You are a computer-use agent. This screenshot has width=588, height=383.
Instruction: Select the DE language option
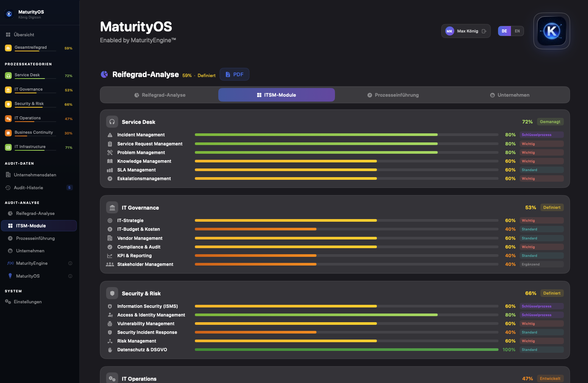point(505,31)
